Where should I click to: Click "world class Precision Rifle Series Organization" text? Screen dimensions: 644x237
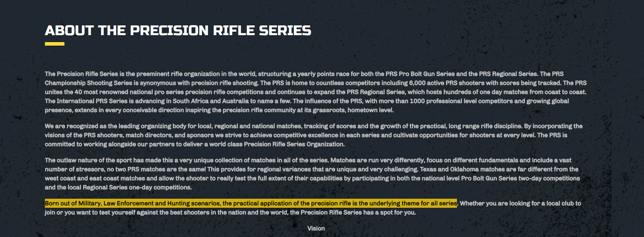pyautogui.click(x=277, y=144)
